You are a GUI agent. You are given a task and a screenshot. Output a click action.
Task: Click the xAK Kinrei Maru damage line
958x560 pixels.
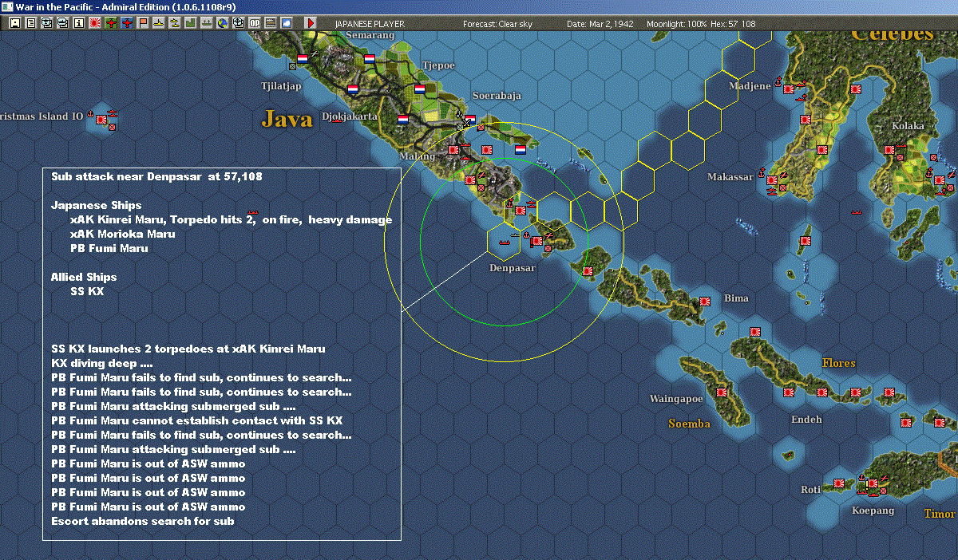pyautogui.click(x=231, y=220)
